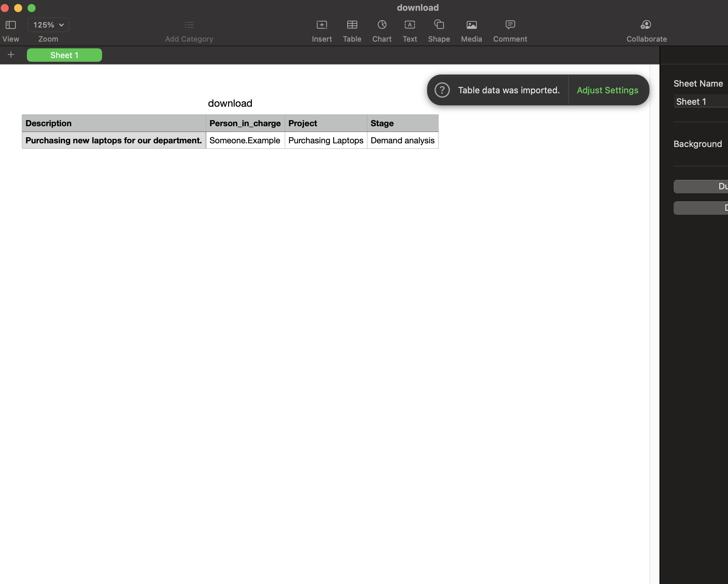Add a Text box from toolbar
The height and width of the screenshot is (584, 728).
click(x=410, y=25)
